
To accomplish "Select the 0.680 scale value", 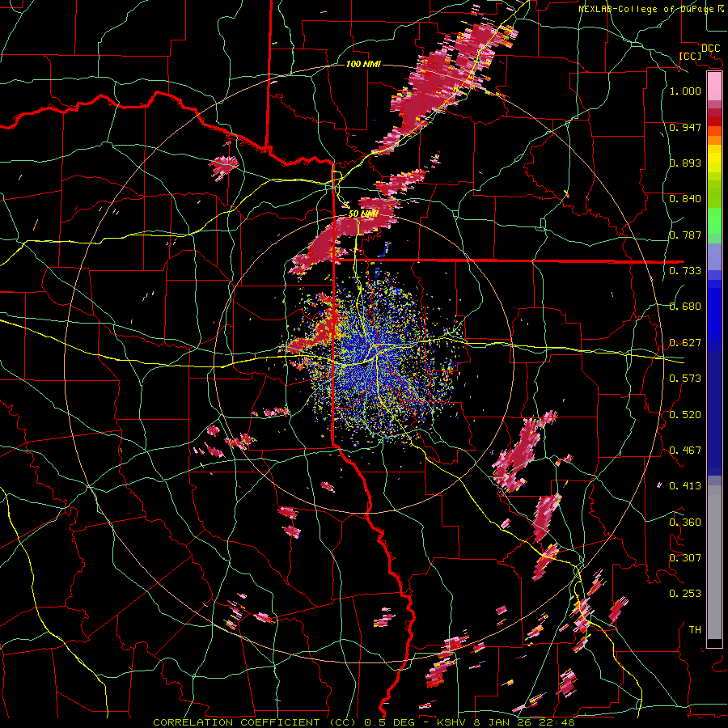I will coord(685,307).
